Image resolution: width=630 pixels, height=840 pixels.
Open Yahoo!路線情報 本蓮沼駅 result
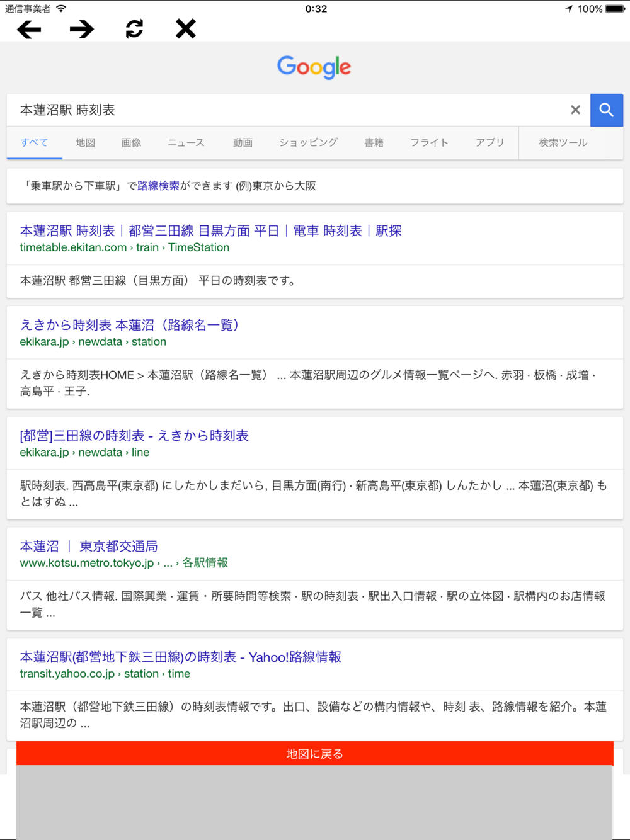(x=180, y=657)
